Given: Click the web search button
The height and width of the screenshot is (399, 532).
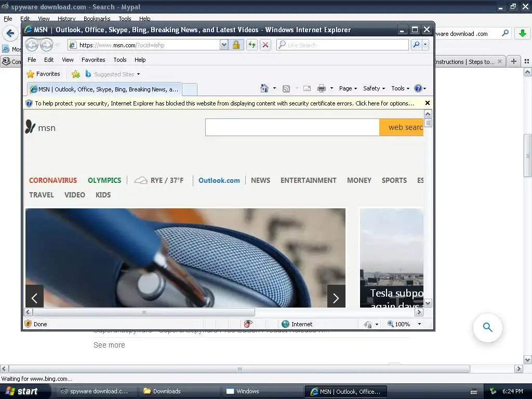Looking at the screenshot, I should pos(402,127).
